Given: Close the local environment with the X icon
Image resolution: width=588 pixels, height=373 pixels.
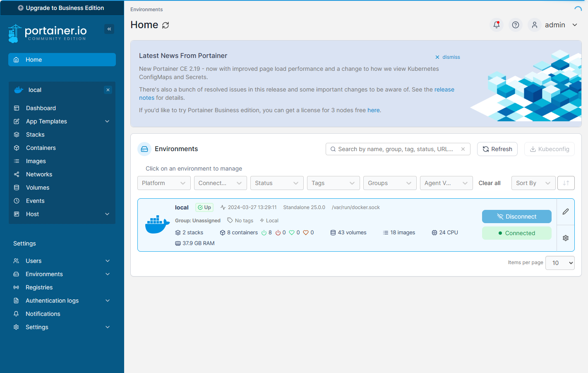Looking at the screenshot, I should tap(108, 90).
